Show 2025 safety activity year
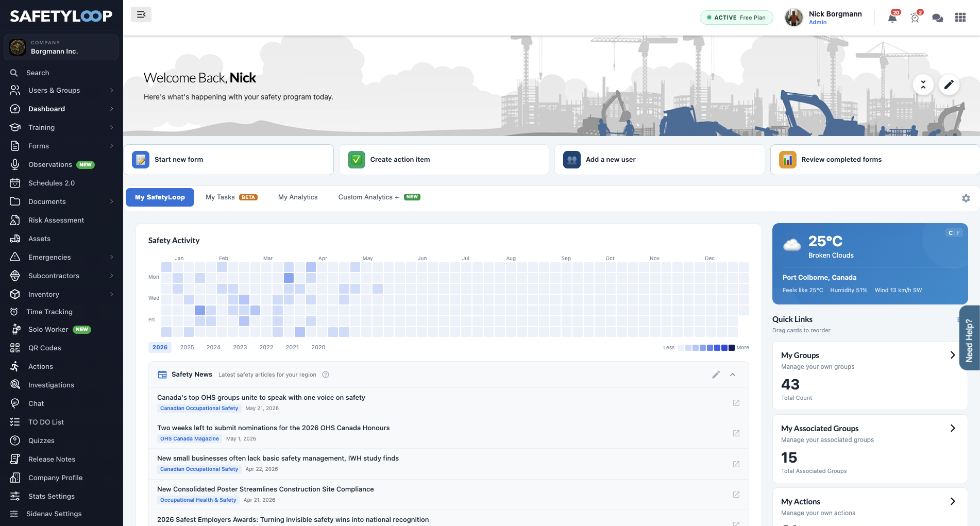Screen dimensions: 980x526 point(187,347)
